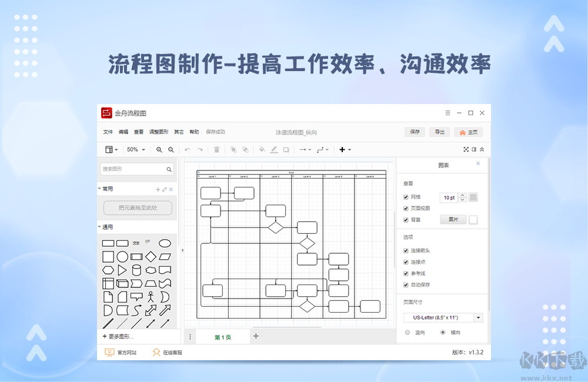588x382 pixels.
Task: Select the 竖向 portrait radio button
Action: pyautogui.click(x=406, y=332)
